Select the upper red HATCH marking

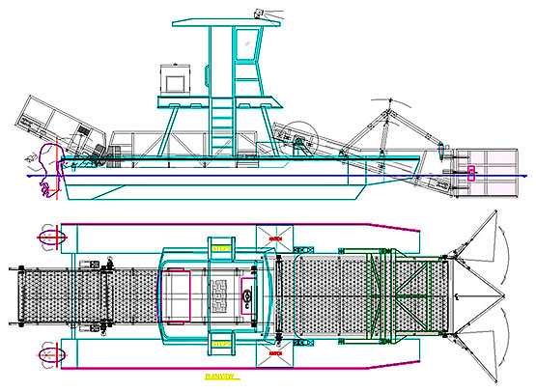[x=275, y=238]
